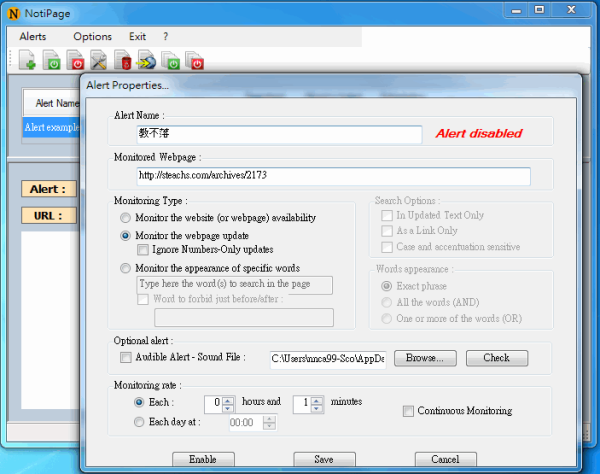600x474 pixels.
Task: Select All the words (AND) option
Action: [x=386, y=302]
